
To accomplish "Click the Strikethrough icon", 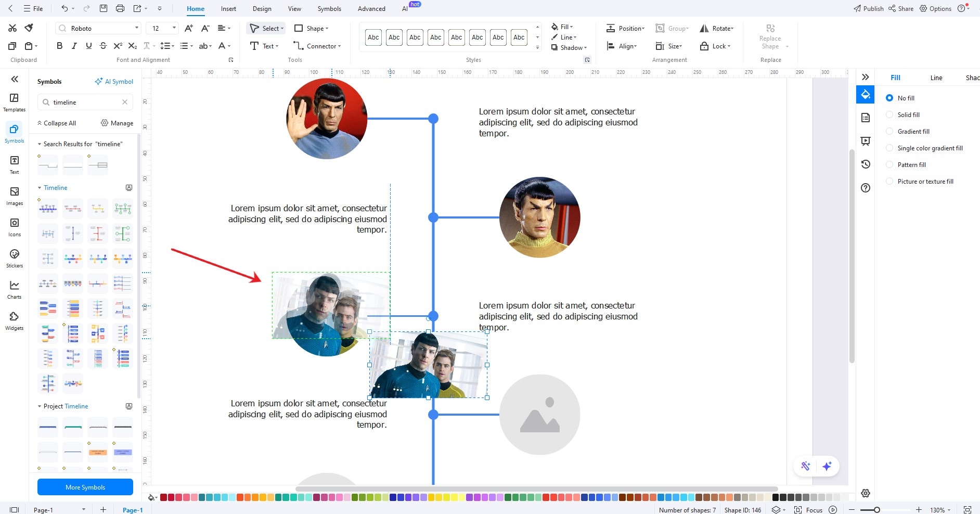I will pyautogui.click(x=103, y=46).
